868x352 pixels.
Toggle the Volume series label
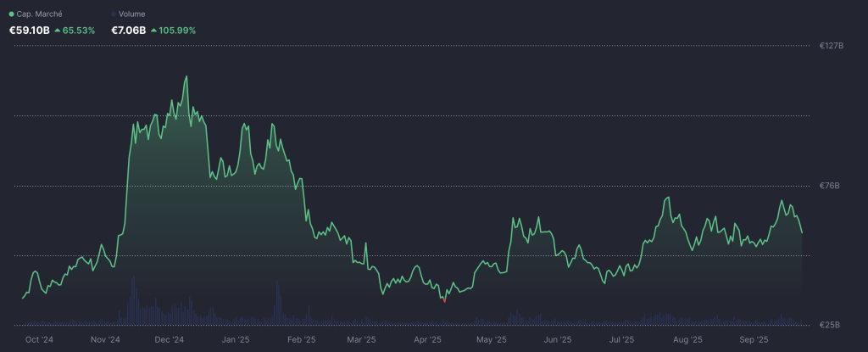pyautogui.click(x=132, y=14)
